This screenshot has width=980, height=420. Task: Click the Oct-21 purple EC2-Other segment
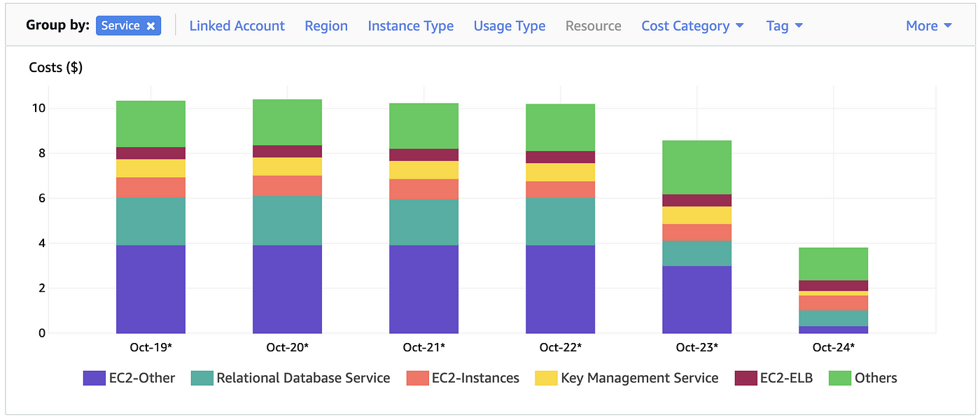point(424,289)
